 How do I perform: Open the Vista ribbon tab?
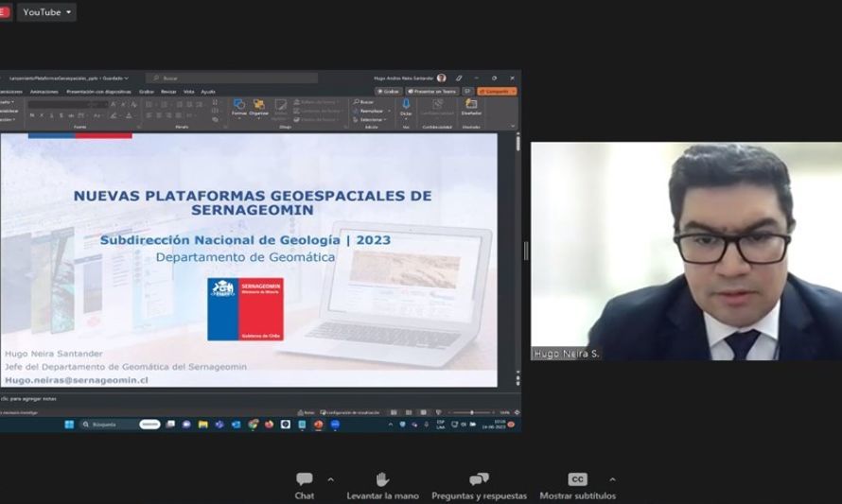pyautogui.click(x=188, y=92)
